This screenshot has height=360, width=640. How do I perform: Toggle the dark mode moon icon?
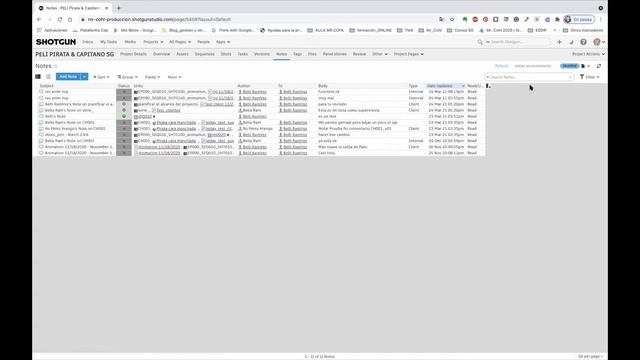[571, 42]
